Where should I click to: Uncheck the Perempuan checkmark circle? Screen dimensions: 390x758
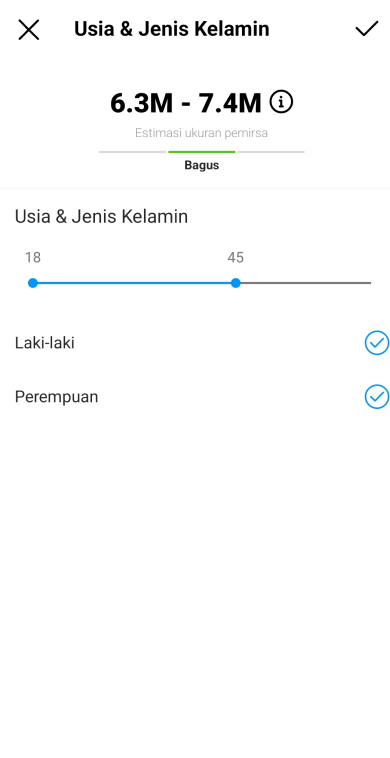[376, 396]
